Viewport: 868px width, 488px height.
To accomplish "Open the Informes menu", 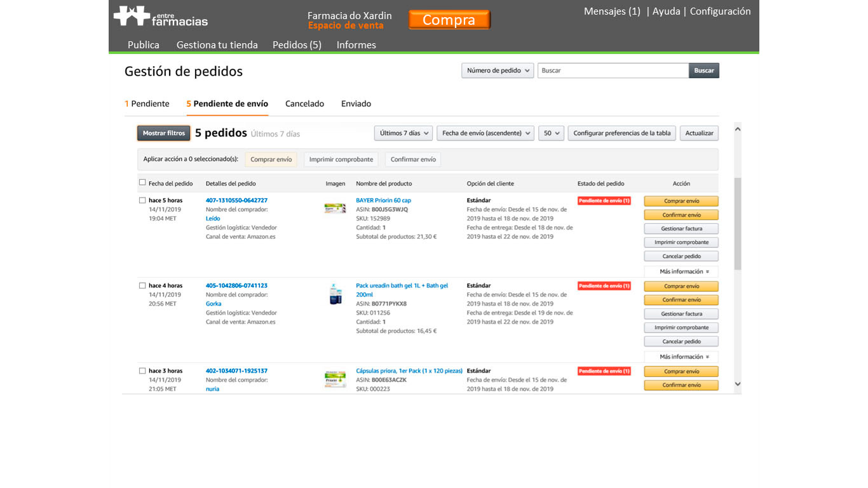I will [356, 45].
